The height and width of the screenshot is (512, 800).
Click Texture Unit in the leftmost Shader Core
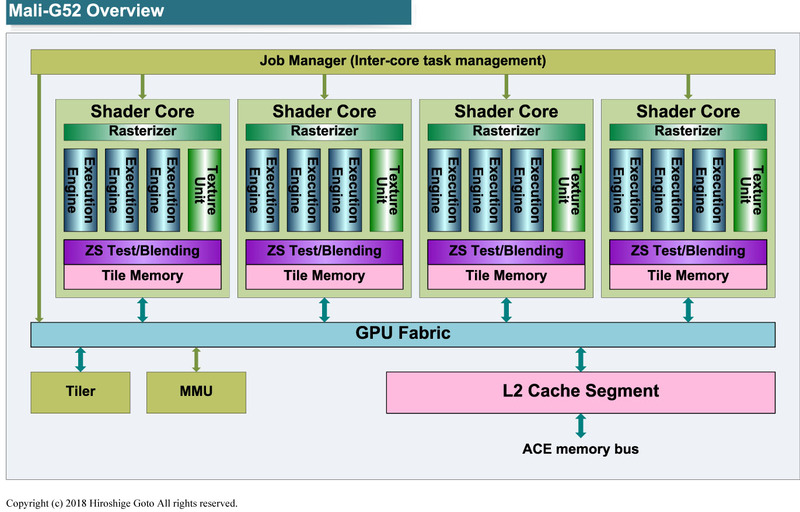pos(204,186)
